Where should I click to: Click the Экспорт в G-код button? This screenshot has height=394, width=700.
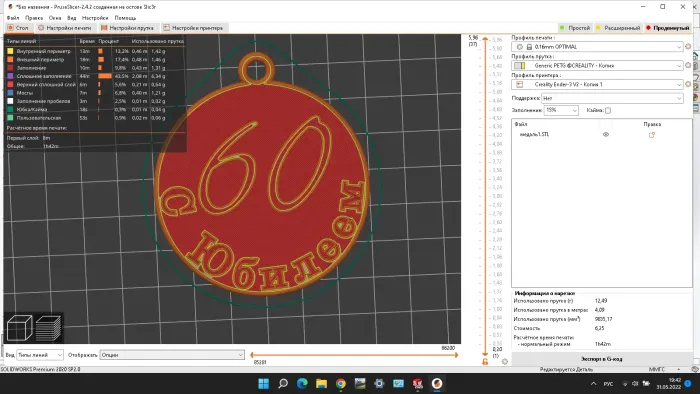pyautogui.click(x=601, y=359)
